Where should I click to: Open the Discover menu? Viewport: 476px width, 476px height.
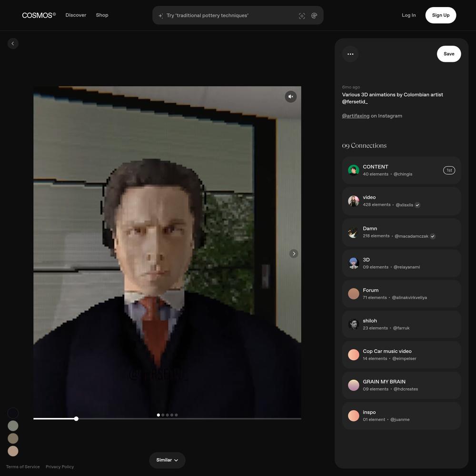pyautogui.click(x=76, y=15)
